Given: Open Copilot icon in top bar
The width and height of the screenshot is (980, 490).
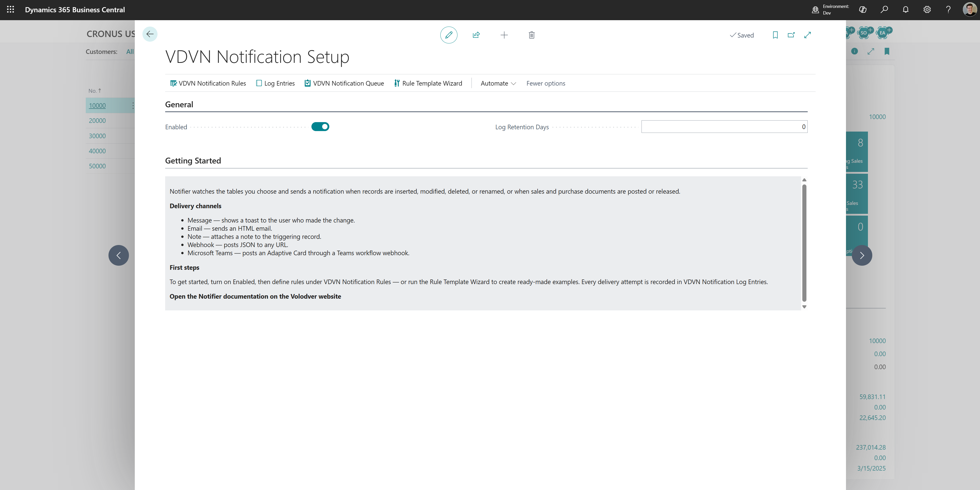Looking at the screenshot, I should pos(862,9).
